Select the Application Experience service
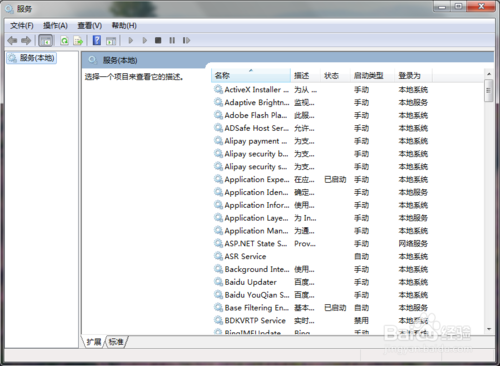Image resolution: width=500 pixels, height=366 pixels. pyautogui.click(x=321, y=179)
